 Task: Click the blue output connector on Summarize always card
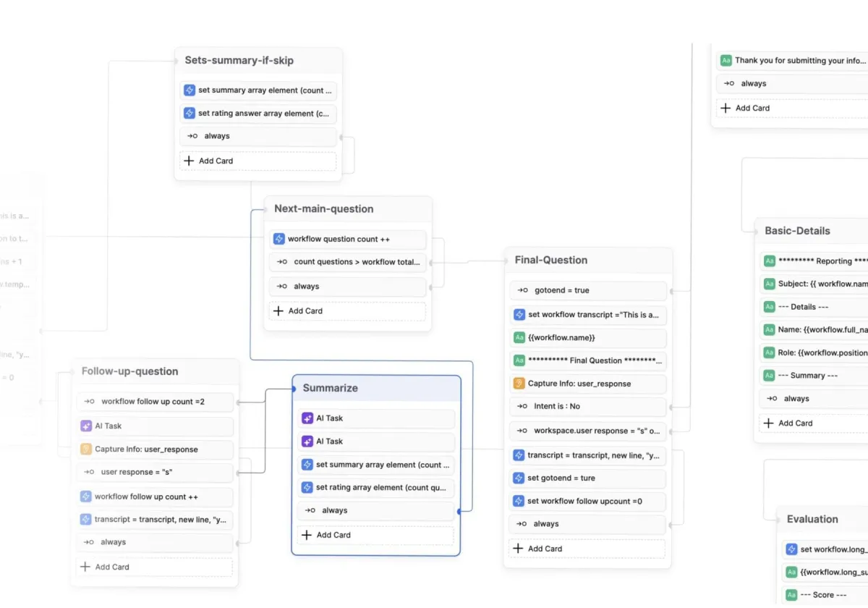[459, 511]
